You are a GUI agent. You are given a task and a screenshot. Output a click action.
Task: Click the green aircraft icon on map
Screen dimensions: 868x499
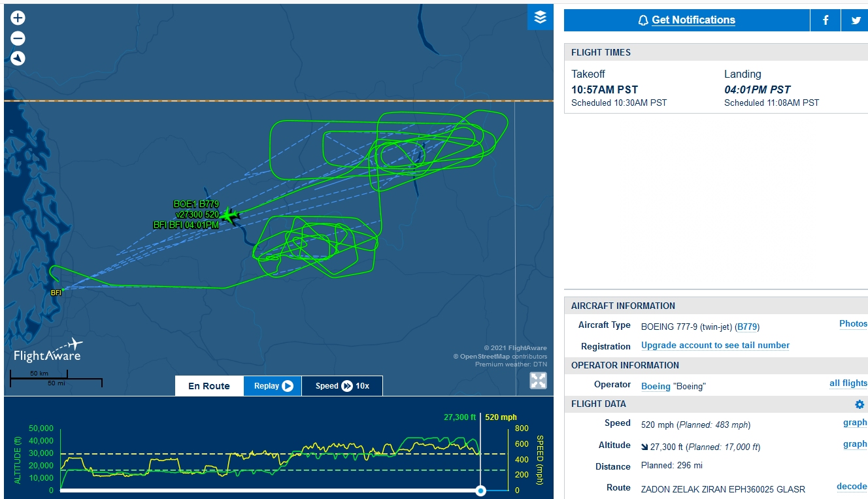228,215
